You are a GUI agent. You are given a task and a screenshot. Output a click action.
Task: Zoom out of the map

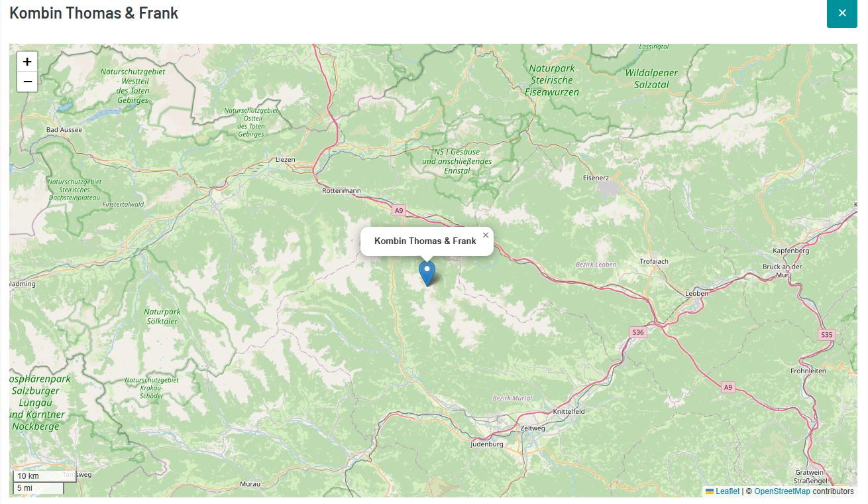coord(27,82)
